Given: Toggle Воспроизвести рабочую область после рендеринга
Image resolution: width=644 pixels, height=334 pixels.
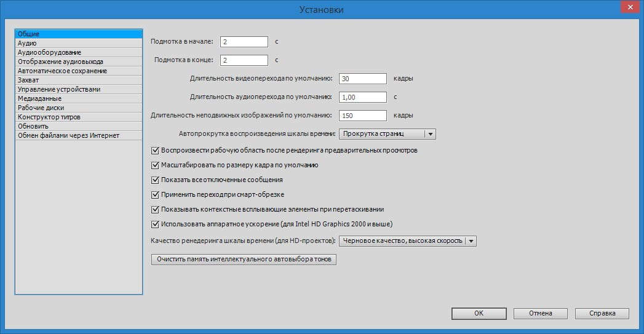Looking at the screenshot, I should [155, 150].
